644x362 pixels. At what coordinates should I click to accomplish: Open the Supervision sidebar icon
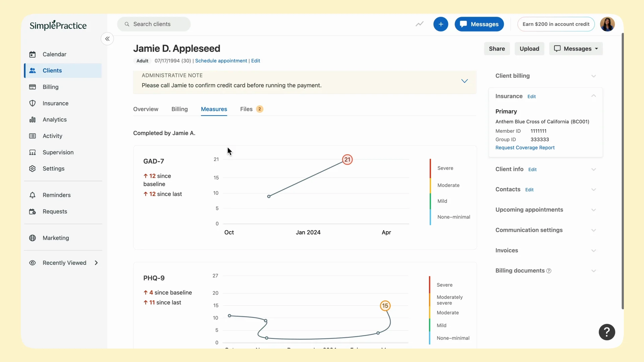click(33, 153)
